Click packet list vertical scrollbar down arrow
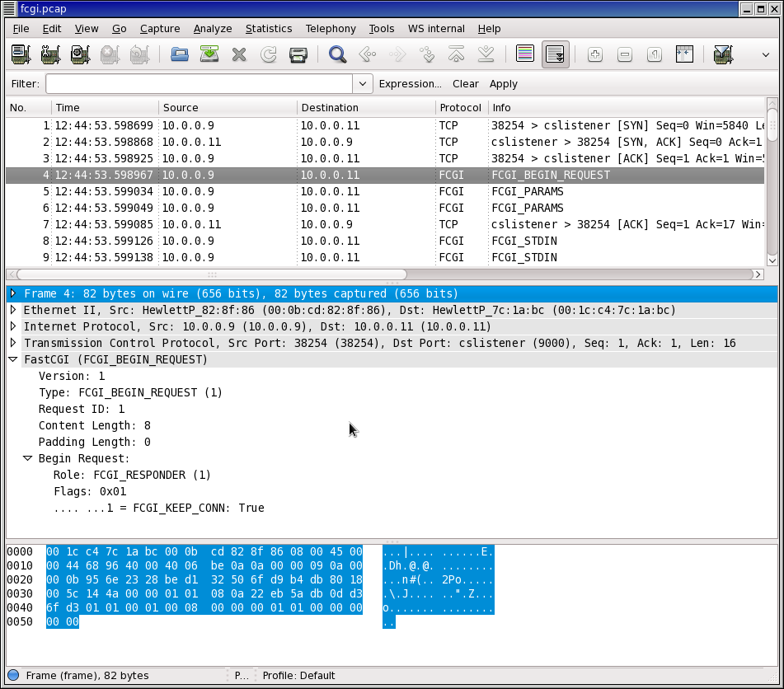 pos(772,260)
